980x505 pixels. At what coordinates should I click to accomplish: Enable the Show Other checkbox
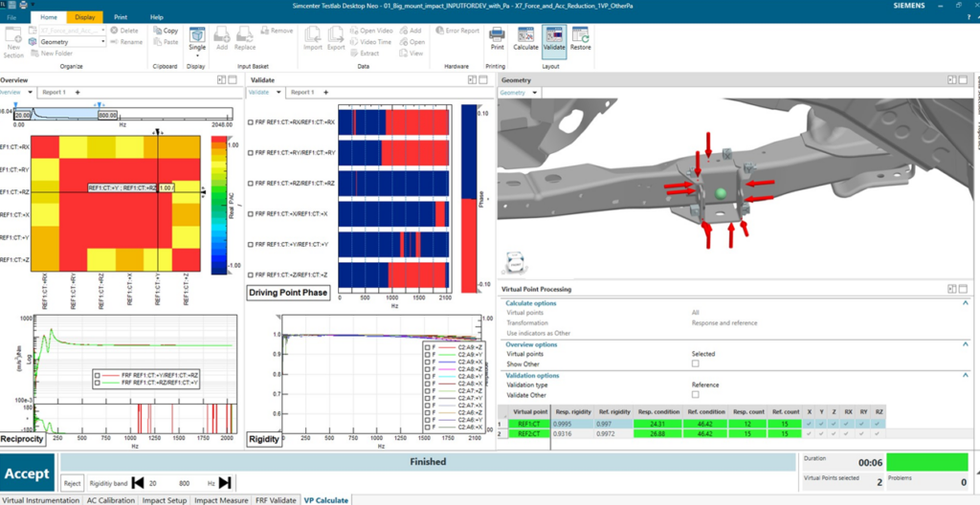click(696, 363)
